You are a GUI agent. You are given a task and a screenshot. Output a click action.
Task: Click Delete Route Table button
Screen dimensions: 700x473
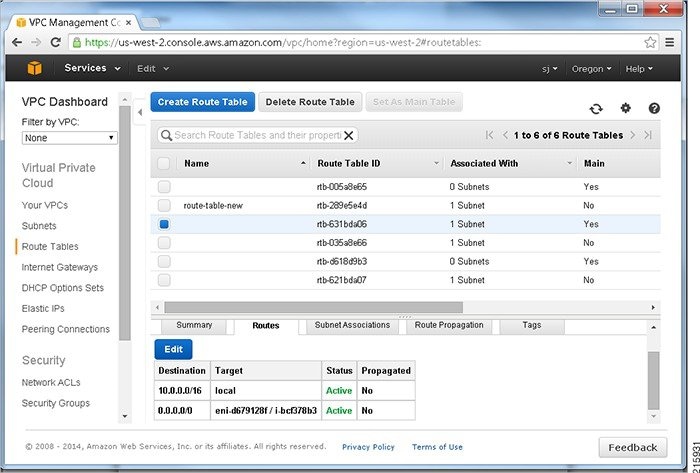pyautogui.click(x=310, y=102)
